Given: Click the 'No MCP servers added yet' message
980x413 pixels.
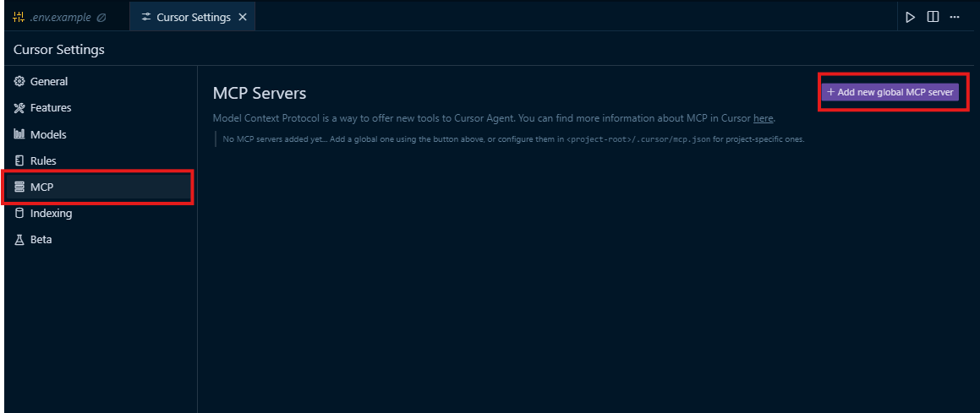Looking at the screenshot, I should click(513, 139).
